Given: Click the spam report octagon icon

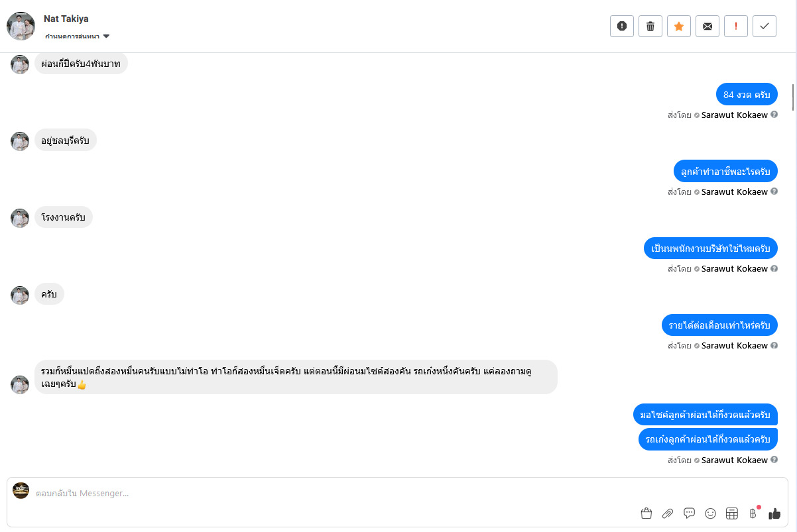Looking at the screenshot, I should tap(622, 26).
